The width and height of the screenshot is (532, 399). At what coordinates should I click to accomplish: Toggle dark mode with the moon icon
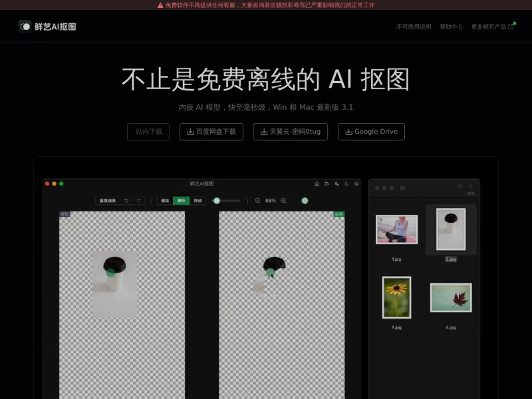click(346, 184)
